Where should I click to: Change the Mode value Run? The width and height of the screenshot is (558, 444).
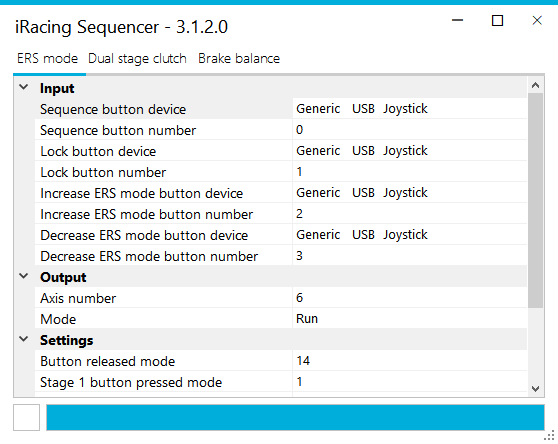(x=410, y=318)
